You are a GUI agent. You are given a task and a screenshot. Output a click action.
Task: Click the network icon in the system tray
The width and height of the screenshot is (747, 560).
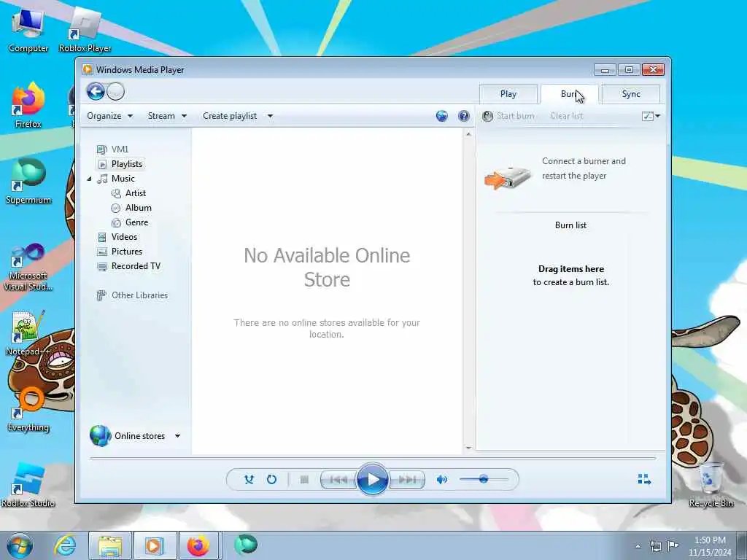[656, 546]
